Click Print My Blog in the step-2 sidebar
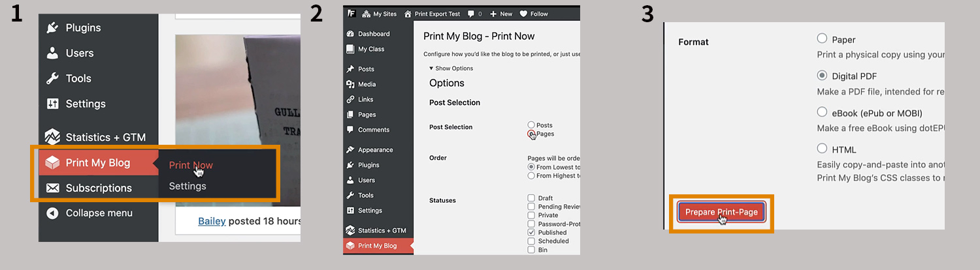The image size is (980, 270). click(x=378, y=246)
